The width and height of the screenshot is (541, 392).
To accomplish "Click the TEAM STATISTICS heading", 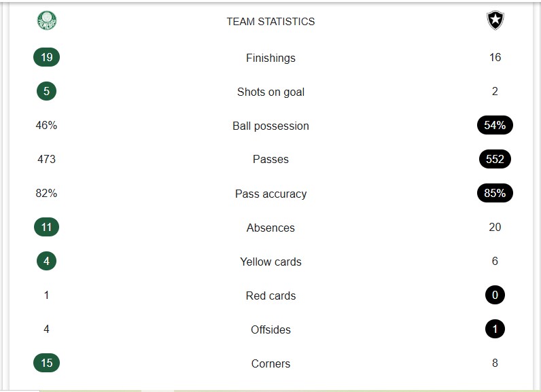I will click(x=270, y=22).
